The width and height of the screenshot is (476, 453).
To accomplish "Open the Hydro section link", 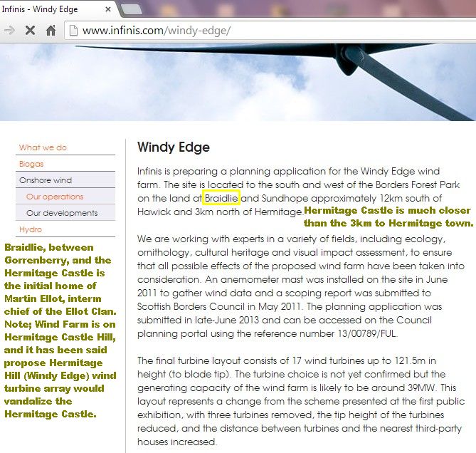I will (31, 229).
